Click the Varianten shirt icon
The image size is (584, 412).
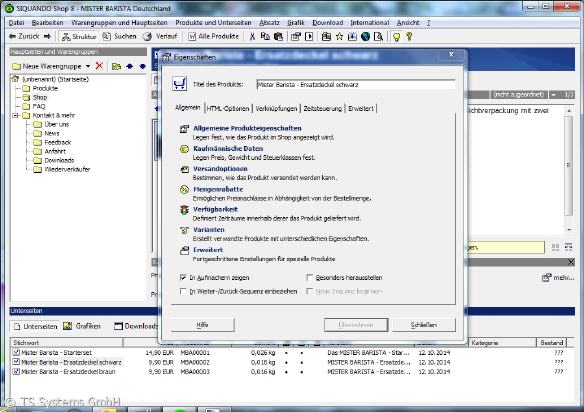(x=184, y=230)
